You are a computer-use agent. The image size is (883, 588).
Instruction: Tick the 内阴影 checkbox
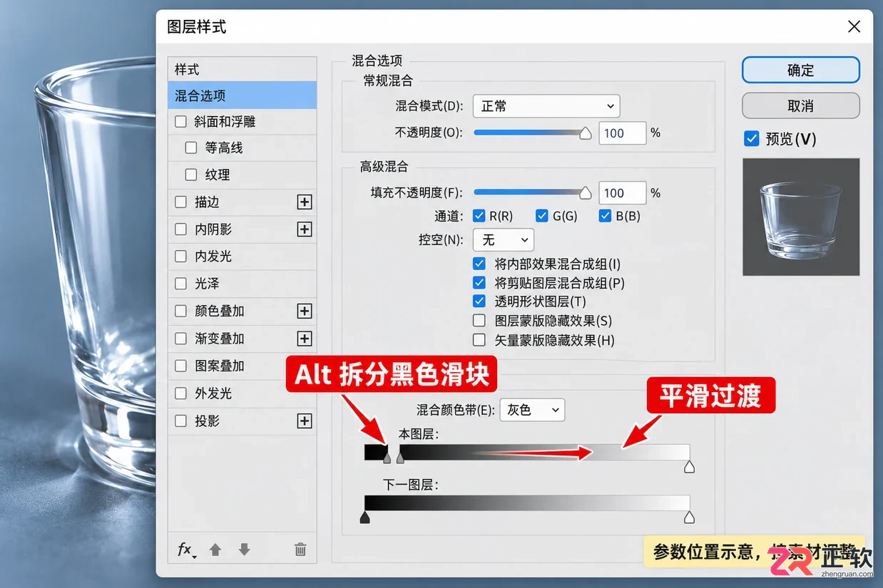pos(180,229)
